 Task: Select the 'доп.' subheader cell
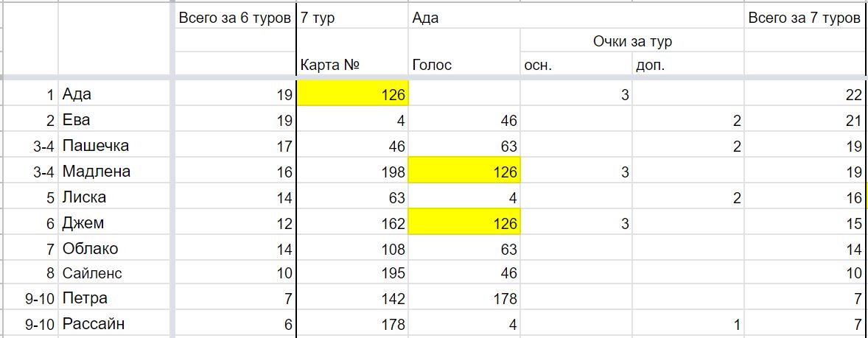pyautogui.click(x=688, y=65)
